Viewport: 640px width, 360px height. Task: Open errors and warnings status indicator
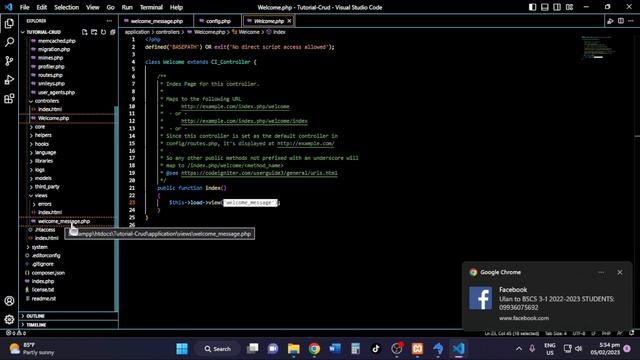click(x=16, y=333)
